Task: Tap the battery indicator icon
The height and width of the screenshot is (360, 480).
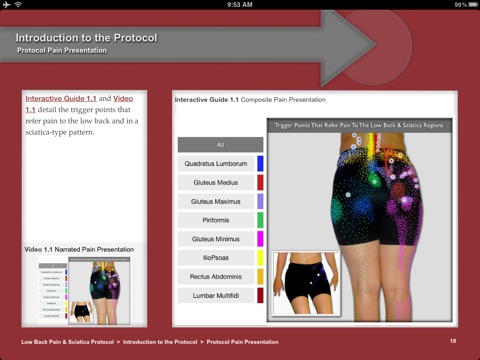Action: [473, 5]
